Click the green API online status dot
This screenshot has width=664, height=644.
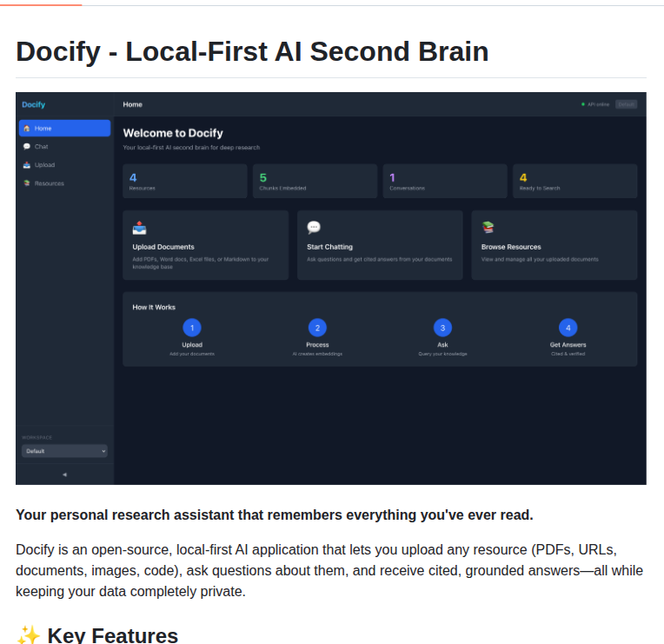point(583,104)
